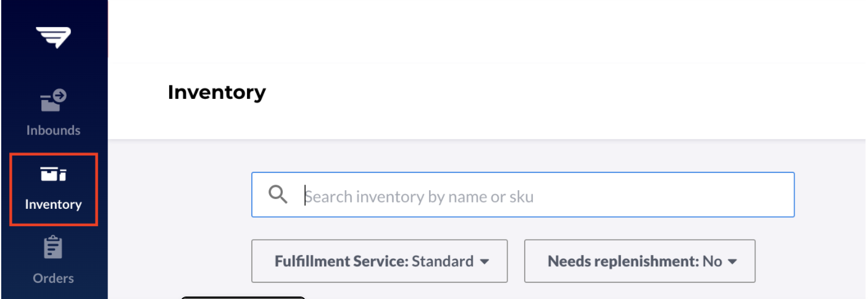
Task: Click the magnifying glass search icon
Action: point(279,195)
